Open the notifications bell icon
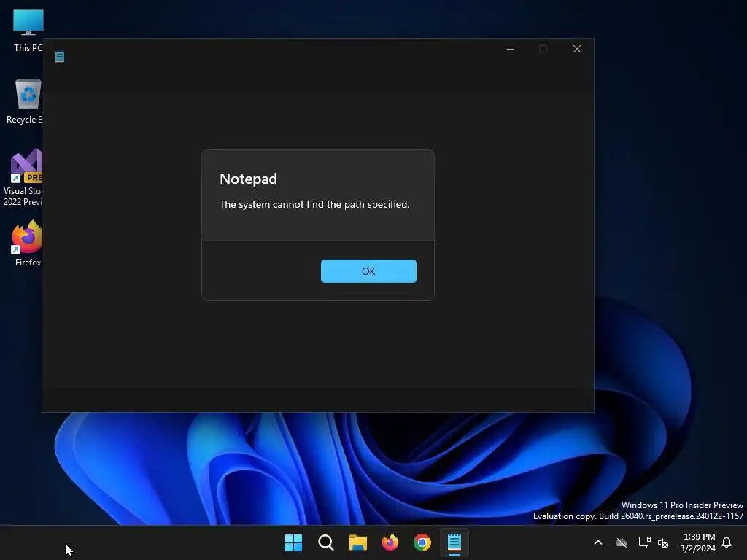Image resolution: width=747 pixels, height=560 pixels. 727,542
